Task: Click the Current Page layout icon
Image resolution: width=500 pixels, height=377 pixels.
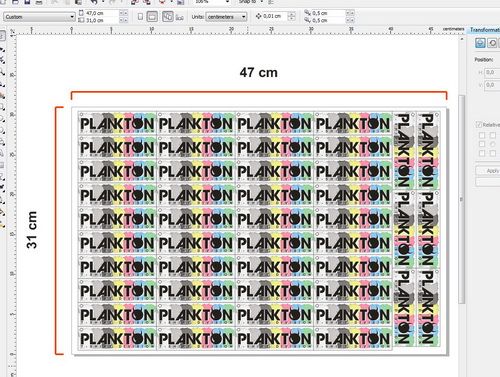Action: coord(180,17)
